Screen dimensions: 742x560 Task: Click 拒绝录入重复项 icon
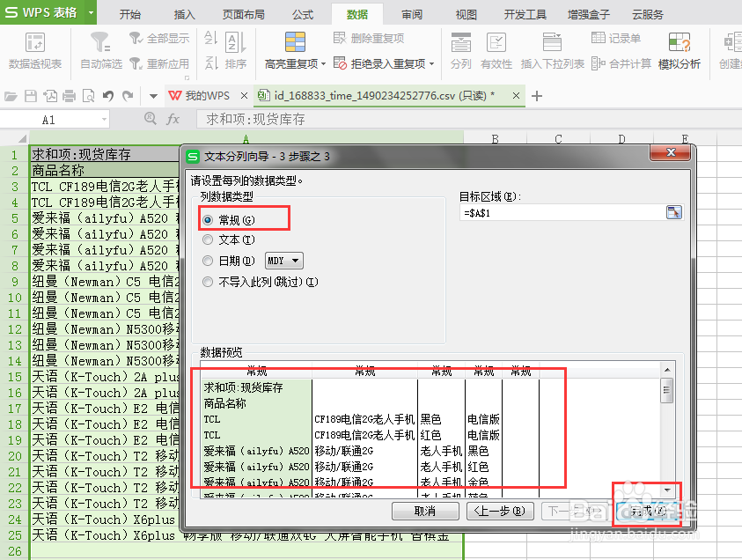coord(340,63)
